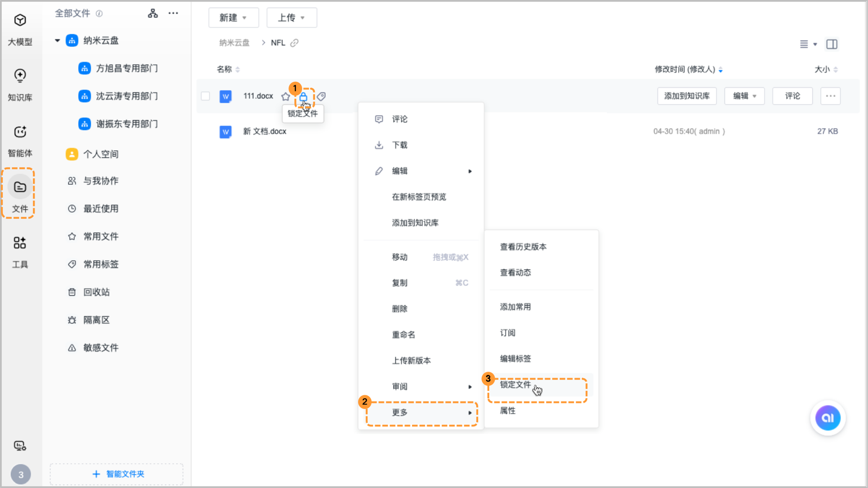Click the 智能文件夹 button at sidebar bottom

click(116, 474)
